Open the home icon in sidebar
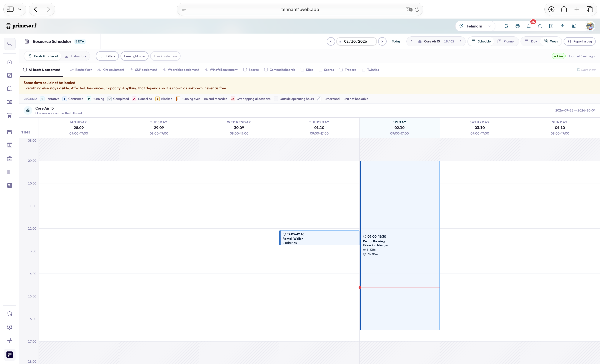Image resolution: width=600 pixels, height=364 pixels. point(9,62)
